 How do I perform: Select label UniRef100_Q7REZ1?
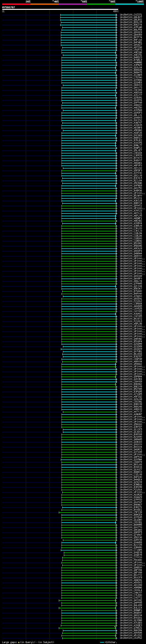131,628
